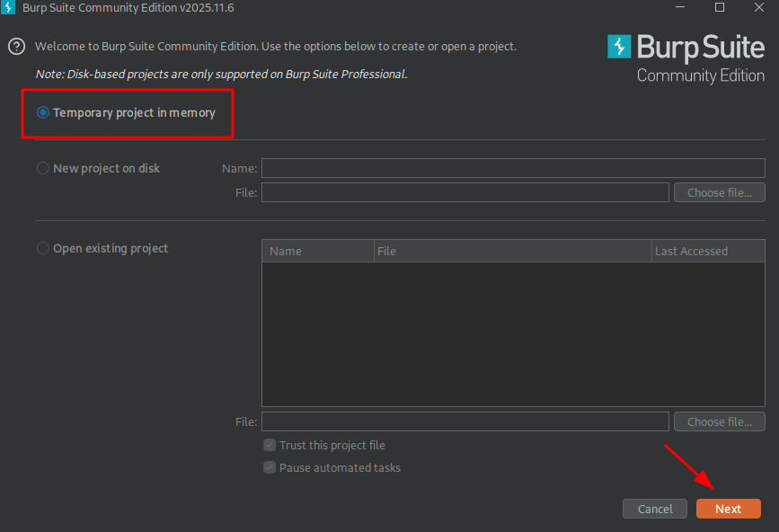
Task: Click the Name input field
Action: pyautogui.click(x=512, y=167)
